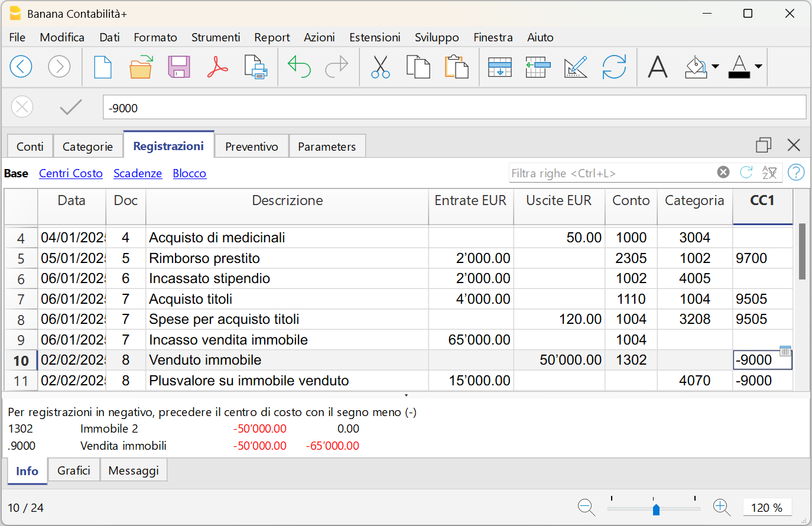This screenshot has height=526, width=812.
Task: Click the fill color bucket icon
Action: pos(696,67)
